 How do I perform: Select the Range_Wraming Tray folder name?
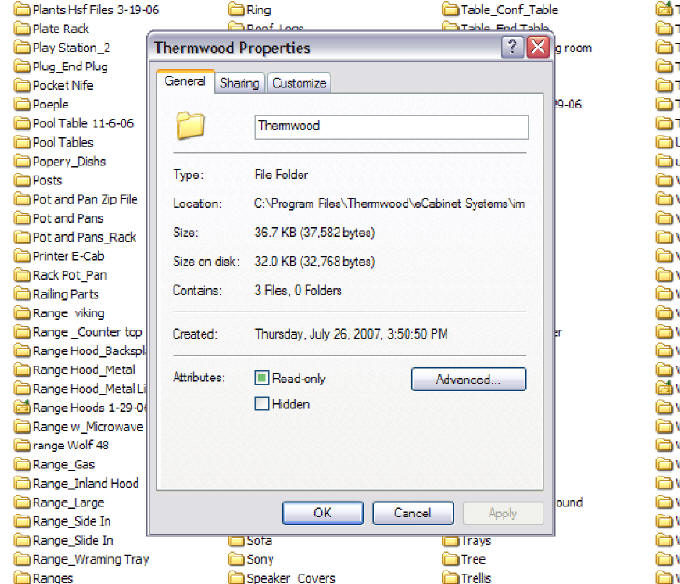pyautogui.click(x=91, y=559)
